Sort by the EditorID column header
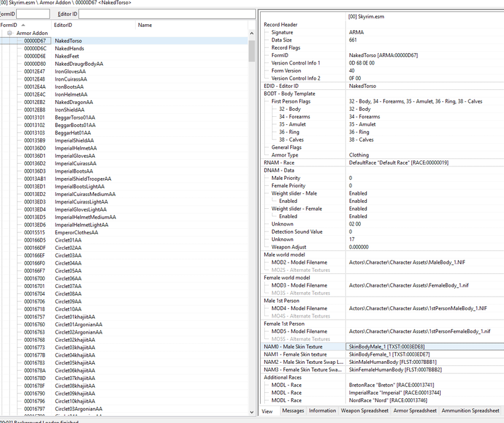The image size is (504, 423). click(93, 25)
